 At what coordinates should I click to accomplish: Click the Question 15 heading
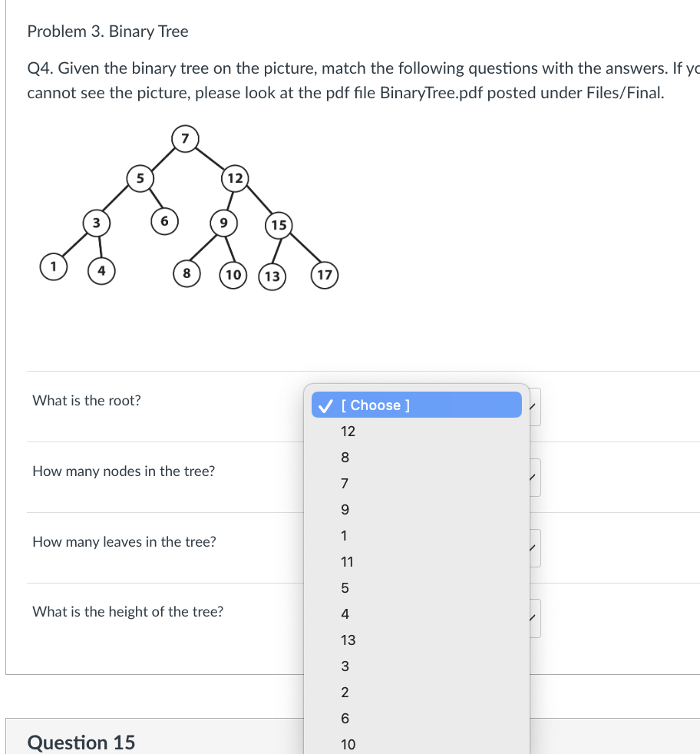(81, 742)
